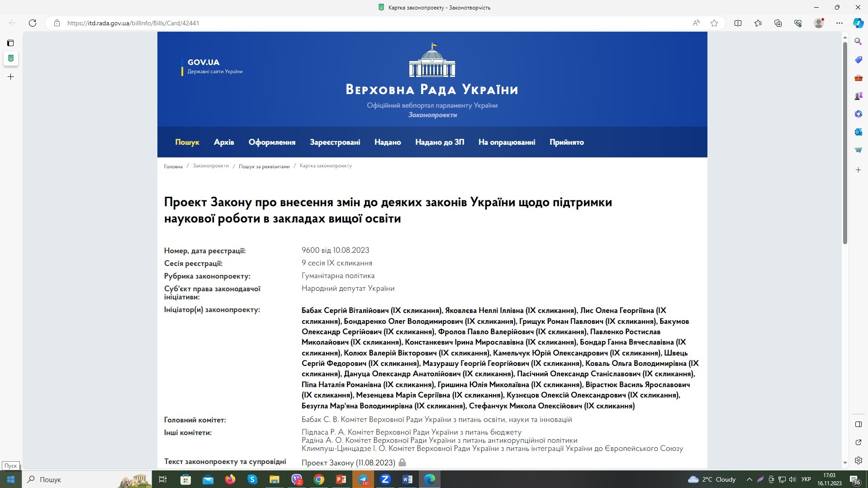Open Microsoft Store from the taskbar
Screen dimensions: 868x488
[x=185, y=479]
